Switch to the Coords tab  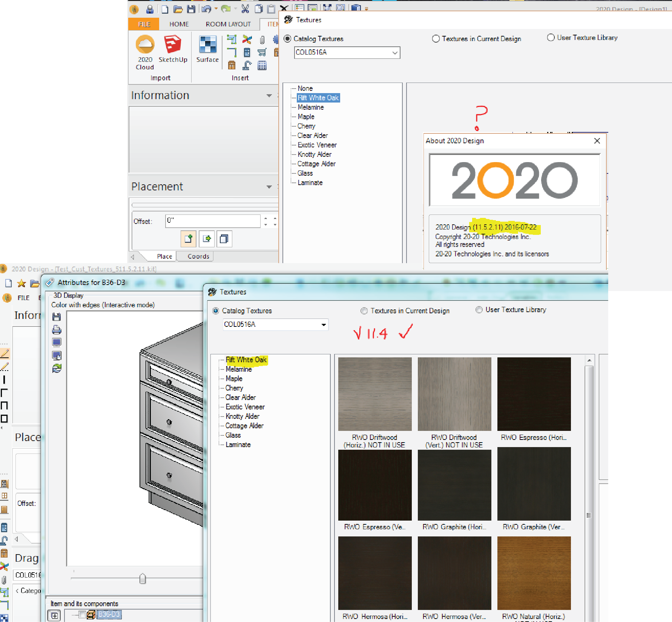pyautogui.click(x=198, y=256)
